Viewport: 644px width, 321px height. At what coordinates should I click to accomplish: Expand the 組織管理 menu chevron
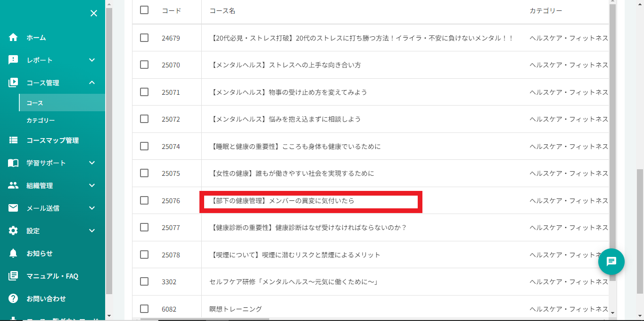tap(92, 185)
